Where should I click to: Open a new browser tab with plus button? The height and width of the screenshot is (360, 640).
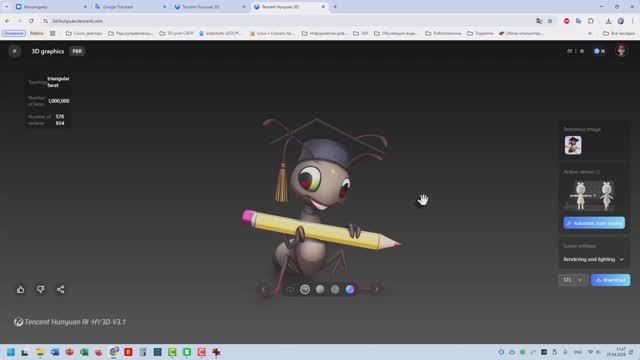point(335,7)
